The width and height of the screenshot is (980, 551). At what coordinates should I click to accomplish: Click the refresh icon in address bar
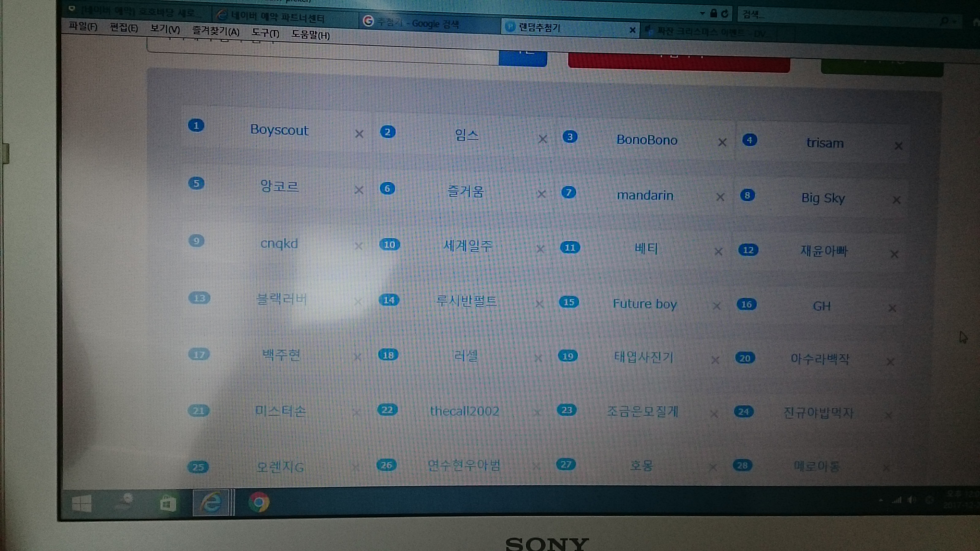pos(725,14)
